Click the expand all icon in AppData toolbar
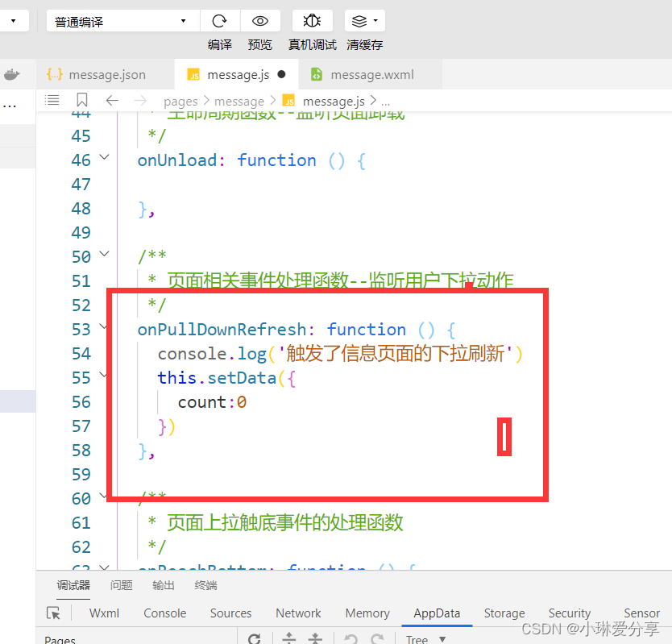This screenshot has height=644, width=672. point(289,638)
